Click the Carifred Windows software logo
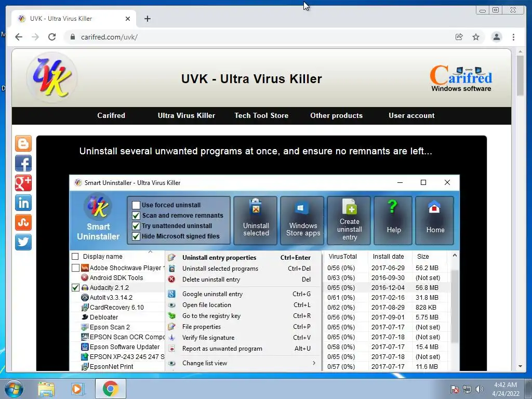The image size is (532, 399). (461, 79)
